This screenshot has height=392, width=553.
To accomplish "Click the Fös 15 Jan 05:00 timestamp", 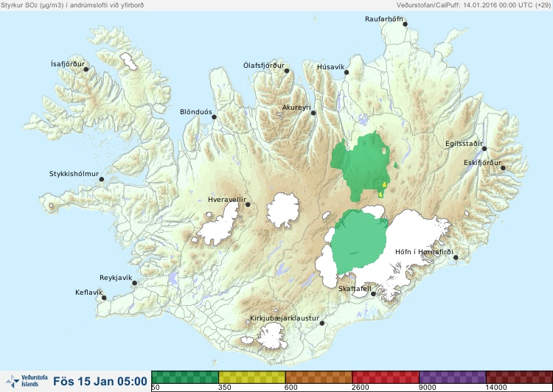I will (x=100, y=381).
